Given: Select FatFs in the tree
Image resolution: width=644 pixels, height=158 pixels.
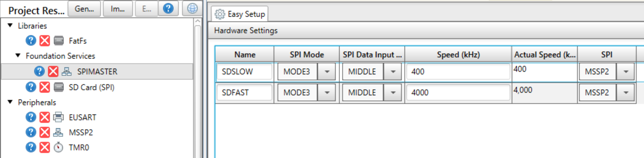Looking at the screenshot, I should point(78,41).
